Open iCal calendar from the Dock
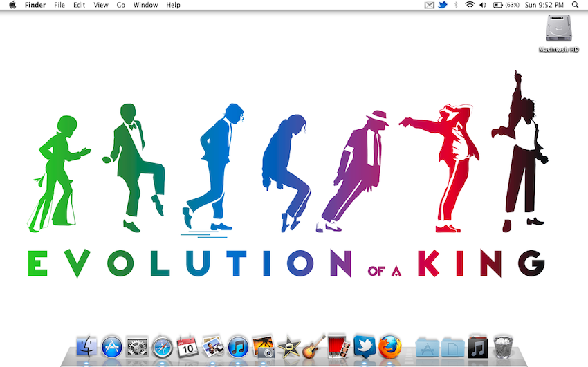588x367 pixels. pyautogui.click(x=187, y=346)
